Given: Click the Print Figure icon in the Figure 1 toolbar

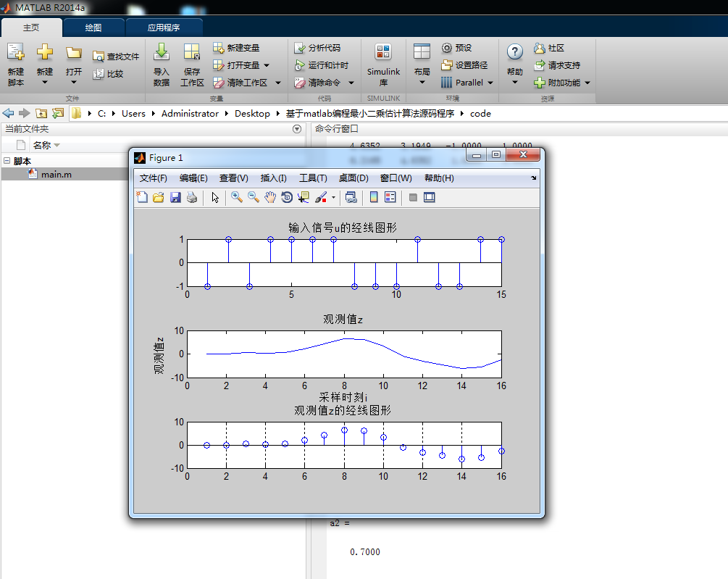Looking at the screenshot, I should [192, 197].
